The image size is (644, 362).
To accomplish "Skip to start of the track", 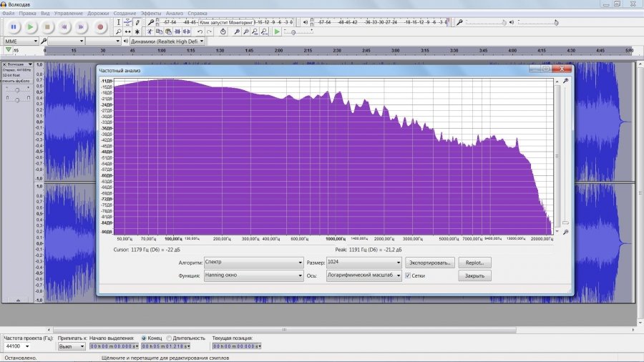I will [x=65, y=26].
